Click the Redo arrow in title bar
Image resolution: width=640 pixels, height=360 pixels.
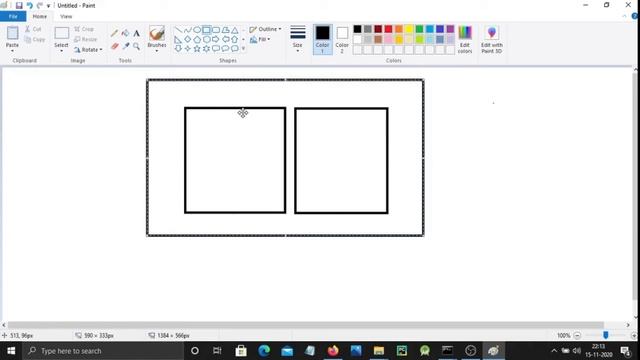point(40,5)
